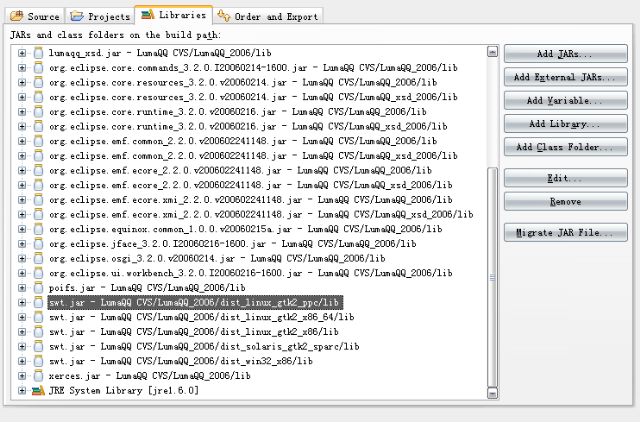Click the Remove button
This screenshot has width=640, height=422.
(565, 201)
